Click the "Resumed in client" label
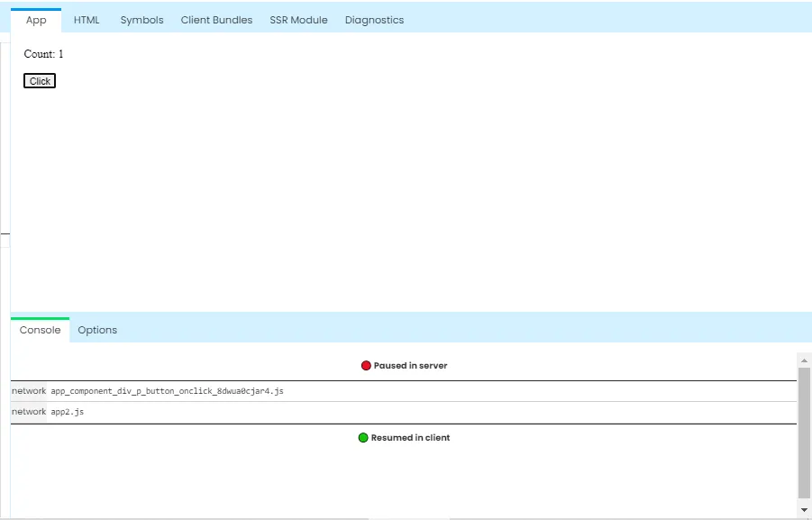The width and height of the screenshot is (812, 520). [410, 438]
